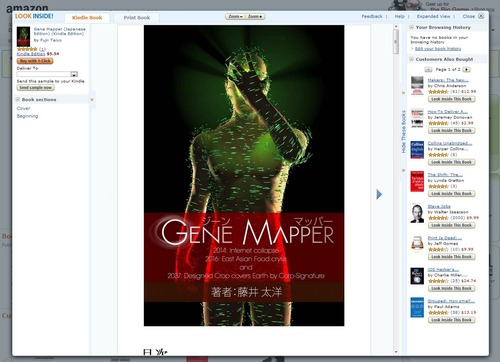Click the scrollbar up arrow
Image resolution: width=500 pixels, height=362 pixels.
click(396, 26)
